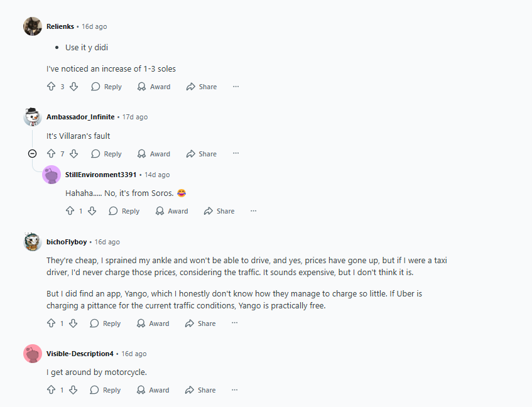Open Visible-Description4's username link
Image resolution: width=532 pixels, height=407 pixels.
80,354
